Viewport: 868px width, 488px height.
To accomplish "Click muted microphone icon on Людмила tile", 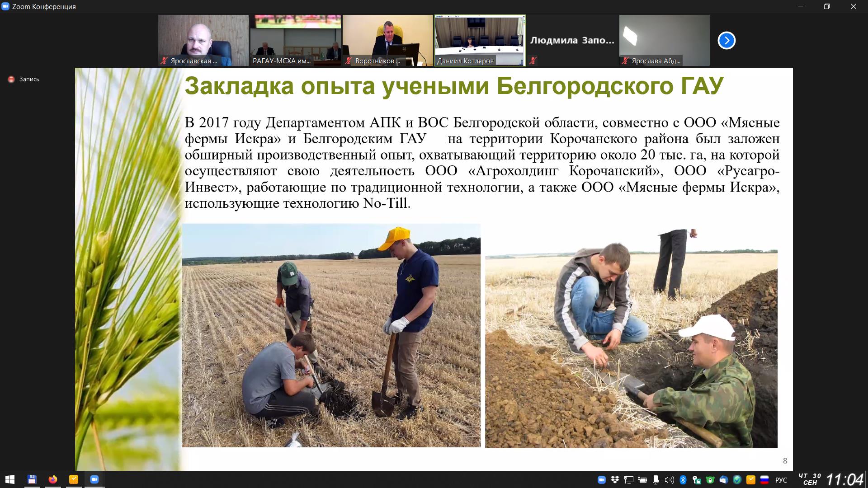I will 533,61.
